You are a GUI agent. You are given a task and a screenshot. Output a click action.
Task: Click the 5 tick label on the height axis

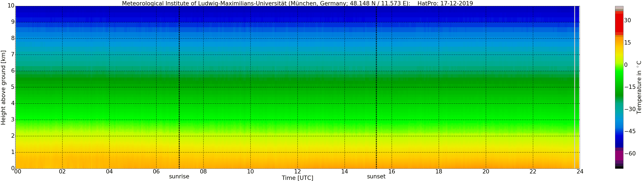(x=13, y=87)
